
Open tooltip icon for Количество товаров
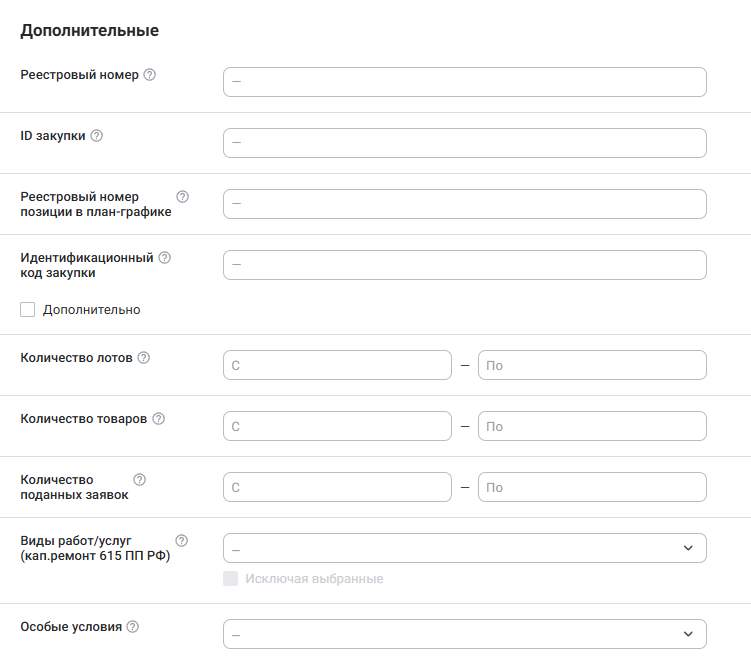point(158,419)
